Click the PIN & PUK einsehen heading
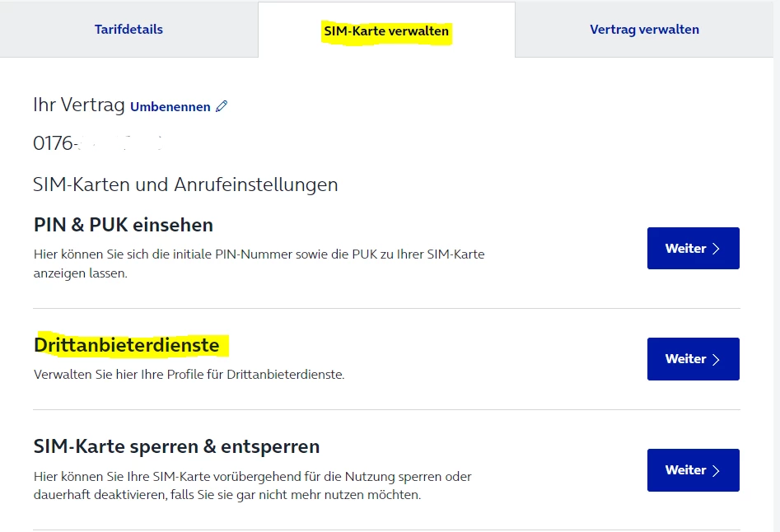 click(x=124, y=225)
